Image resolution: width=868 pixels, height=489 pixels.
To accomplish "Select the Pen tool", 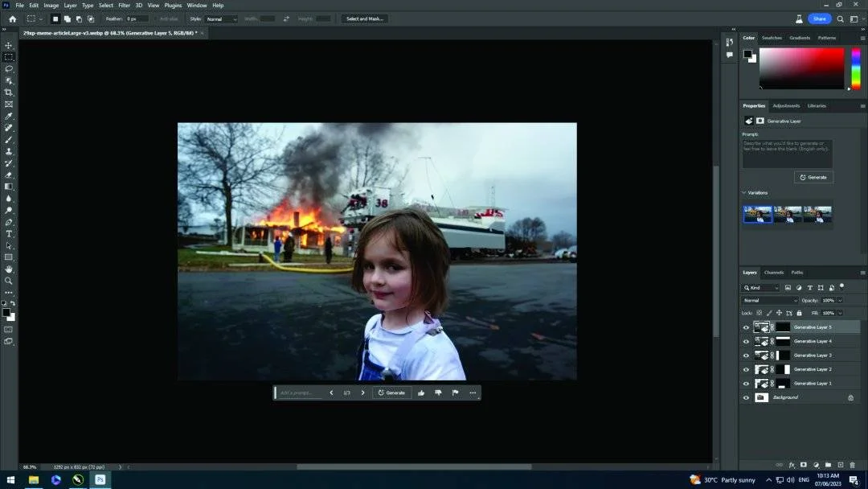I will click(x=9, y=222).
